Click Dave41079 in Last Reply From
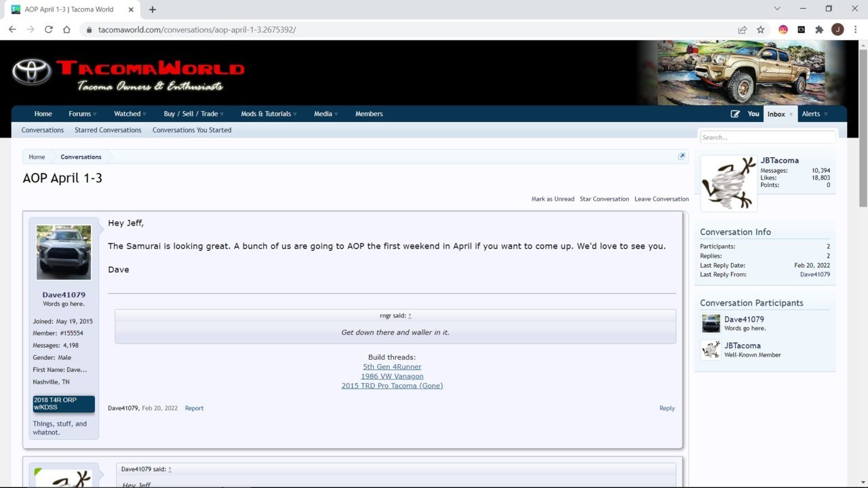 [815, 274]
